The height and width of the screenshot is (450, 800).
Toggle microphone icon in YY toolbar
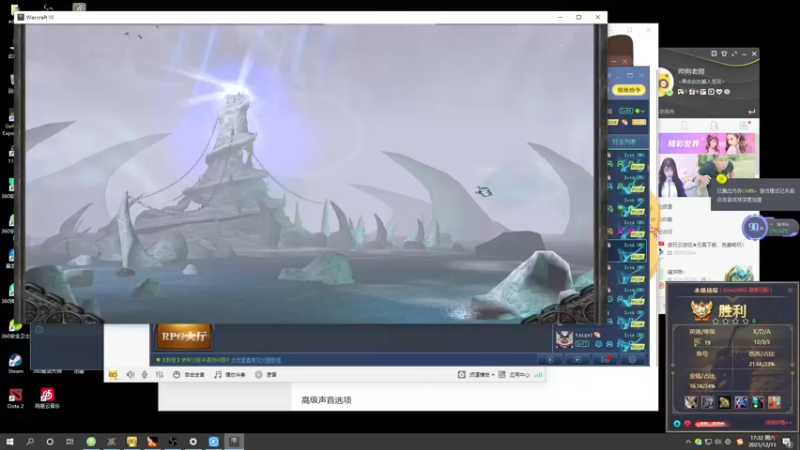click(144, 374)
